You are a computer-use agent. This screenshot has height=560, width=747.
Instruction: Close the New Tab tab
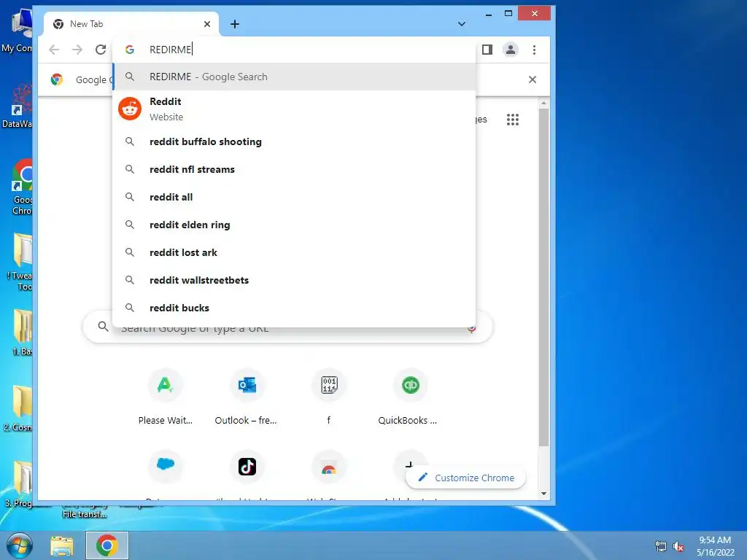206,24
